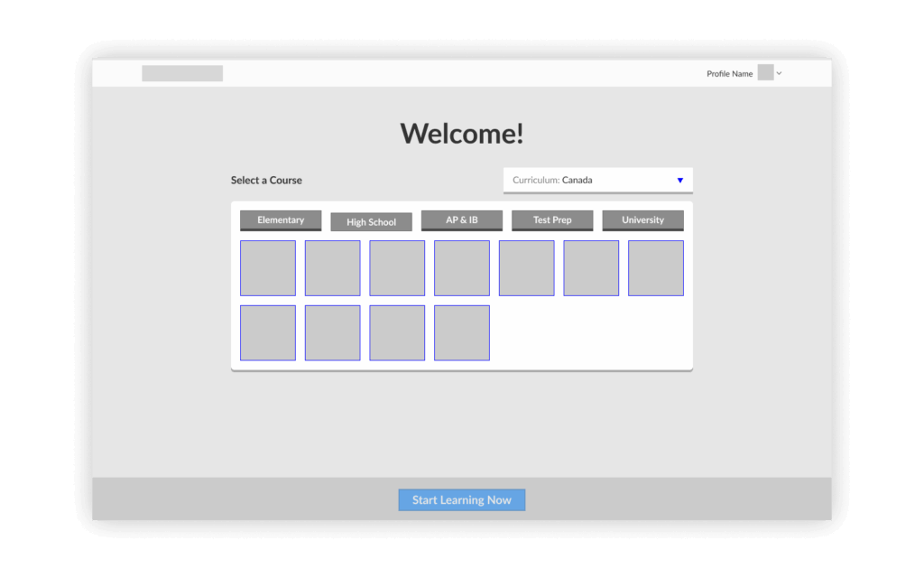The height and width of the screenshot is (578, 924).
Task: Pick the fourth course tile in top row
Action: (462, 268)
